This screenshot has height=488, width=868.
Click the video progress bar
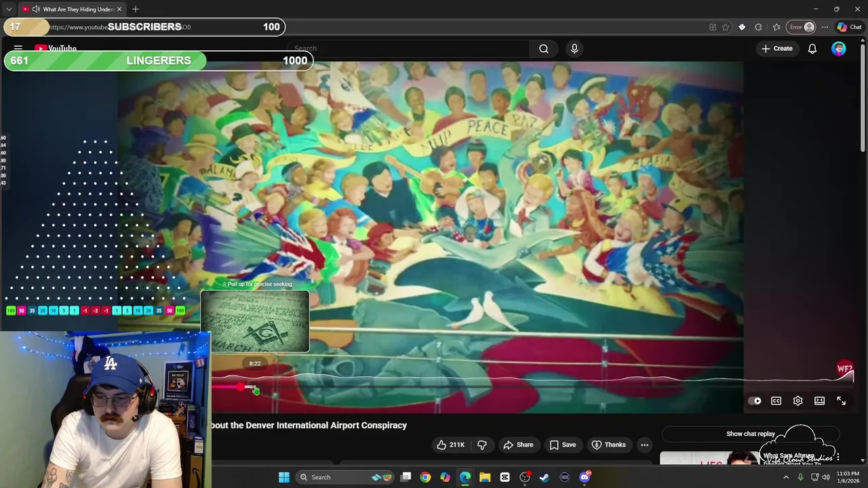[532, 387]
